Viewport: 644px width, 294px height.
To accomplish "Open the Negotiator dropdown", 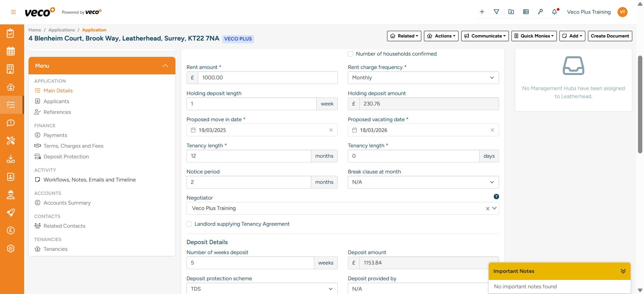I will pos(494,208).
